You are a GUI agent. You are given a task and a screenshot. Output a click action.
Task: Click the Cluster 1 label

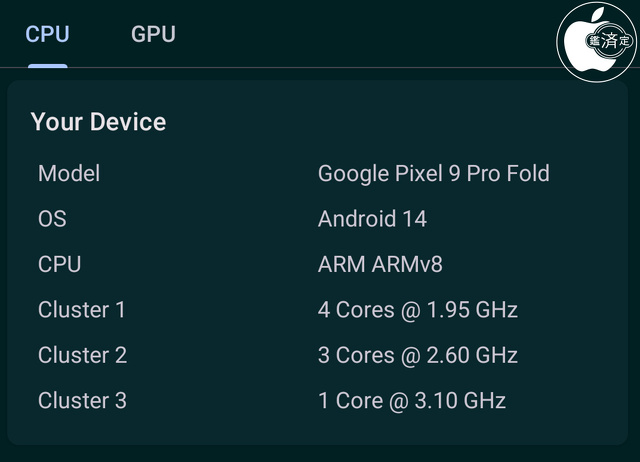[82, 310]
